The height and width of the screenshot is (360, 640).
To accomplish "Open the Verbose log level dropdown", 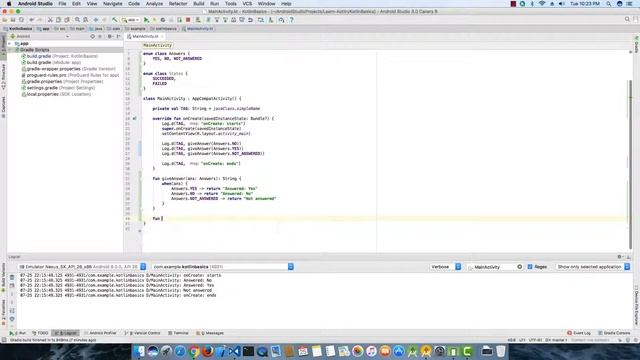I will 445,267.
